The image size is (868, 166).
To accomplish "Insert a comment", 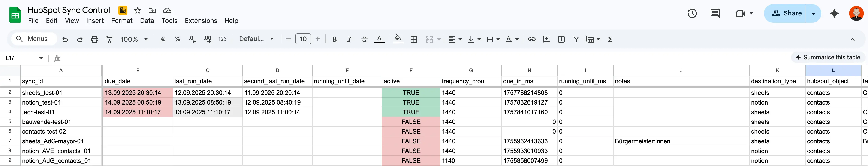I will [x=547, y=39].
